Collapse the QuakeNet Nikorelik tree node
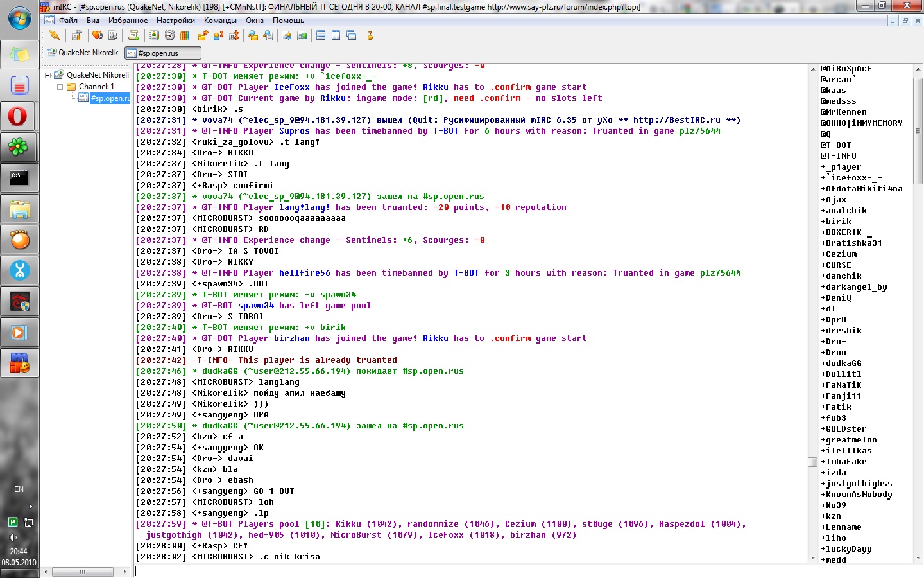The width and height of the screenshot is (924, 578). tap(48, 75)
